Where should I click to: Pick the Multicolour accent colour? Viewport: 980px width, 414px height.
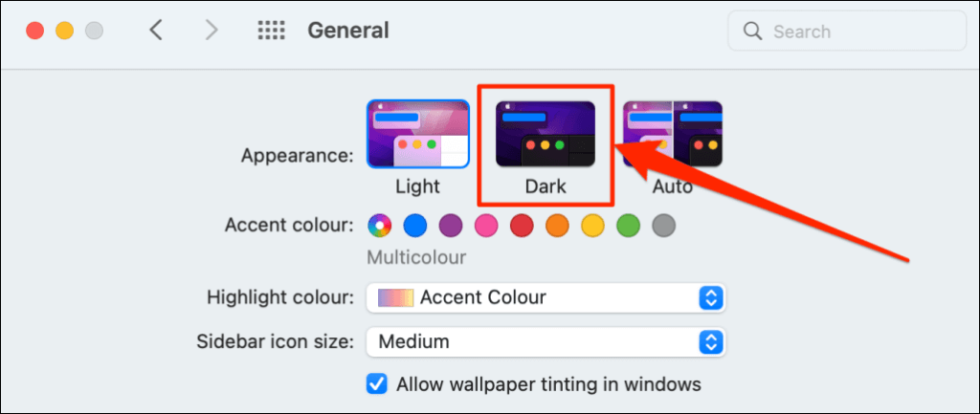pyautogui.click(x=380, y=226)
